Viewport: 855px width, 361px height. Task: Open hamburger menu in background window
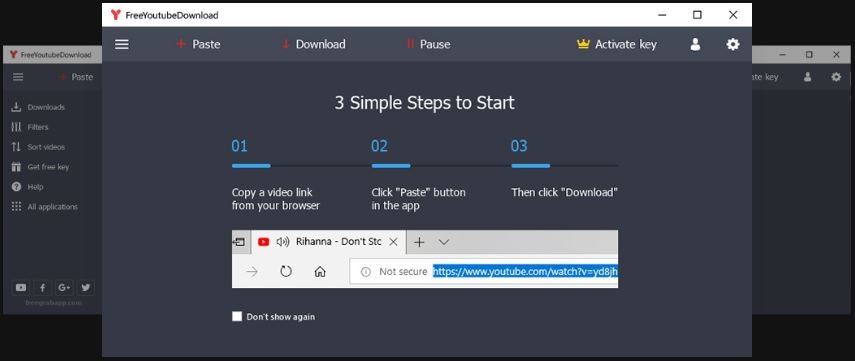point(18,77)
